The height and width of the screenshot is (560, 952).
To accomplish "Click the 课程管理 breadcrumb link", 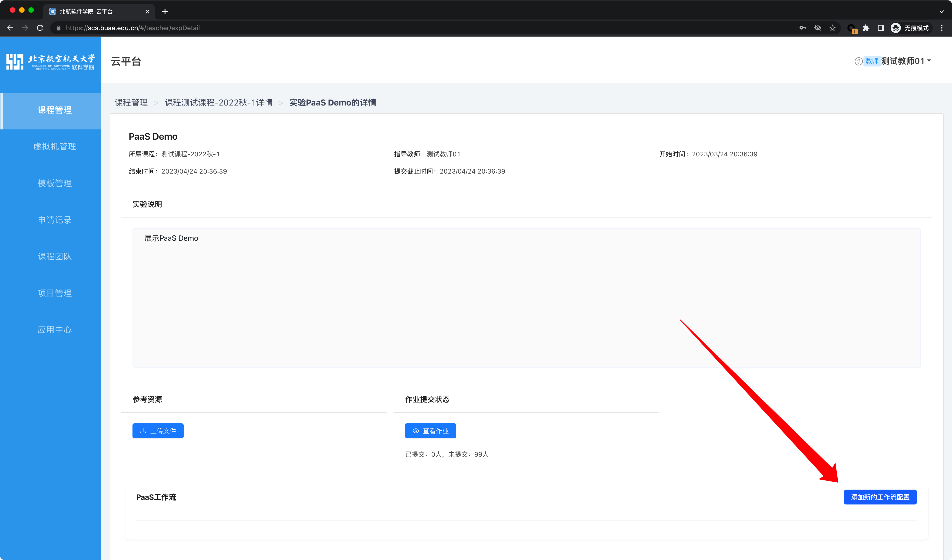I will [131, 103].
